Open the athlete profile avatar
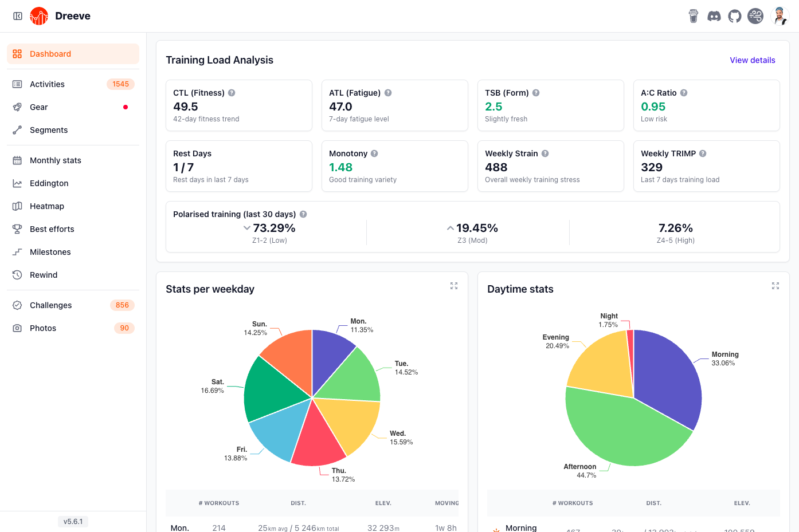Screen dimensions: 799x532 click(780, 16)
